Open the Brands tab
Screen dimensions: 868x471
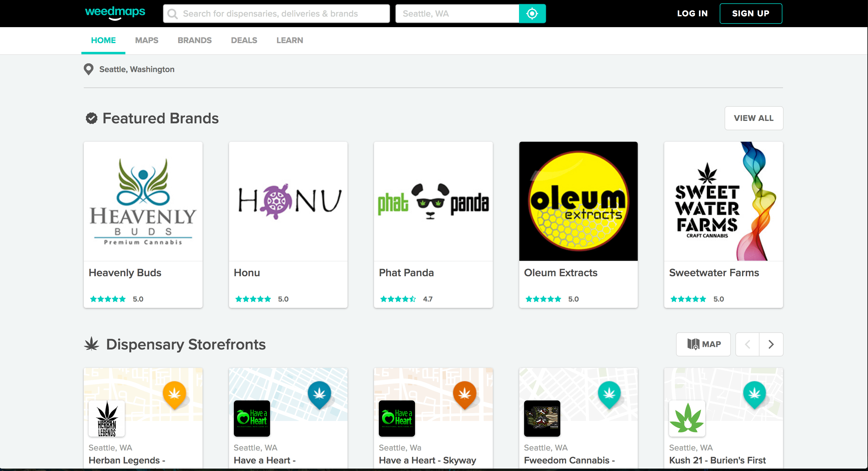(194, 40)
